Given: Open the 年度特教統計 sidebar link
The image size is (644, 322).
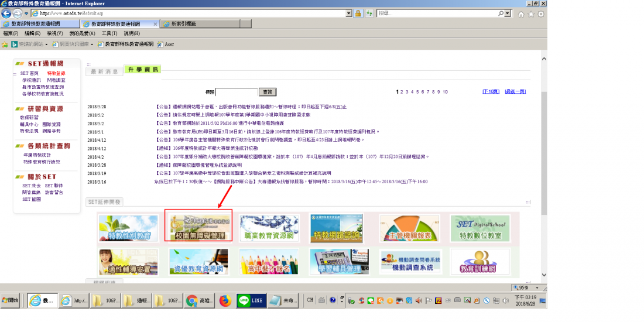Looking at the screenshot, I should pyautogui.click(x=37, y=155).
